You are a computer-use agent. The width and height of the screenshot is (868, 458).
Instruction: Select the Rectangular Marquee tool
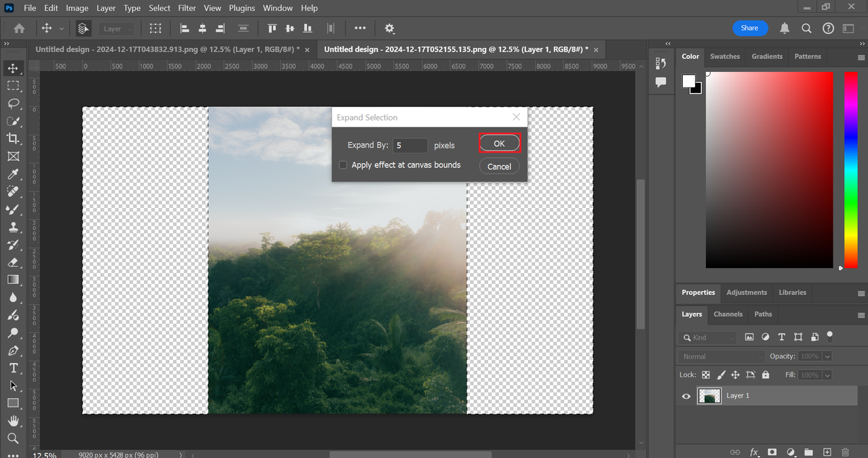13,86
